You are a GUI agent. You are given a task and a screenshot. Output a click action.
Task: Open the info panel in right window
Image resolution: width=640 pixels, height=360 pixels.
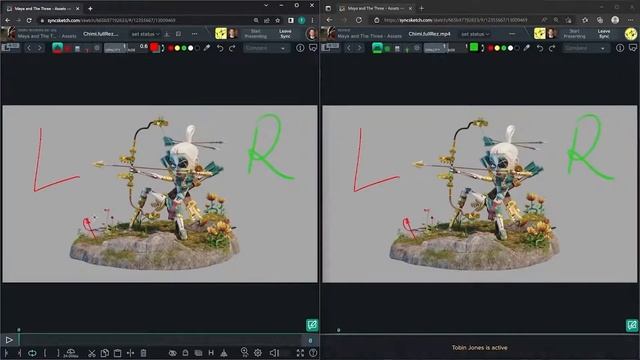[620, 48]
